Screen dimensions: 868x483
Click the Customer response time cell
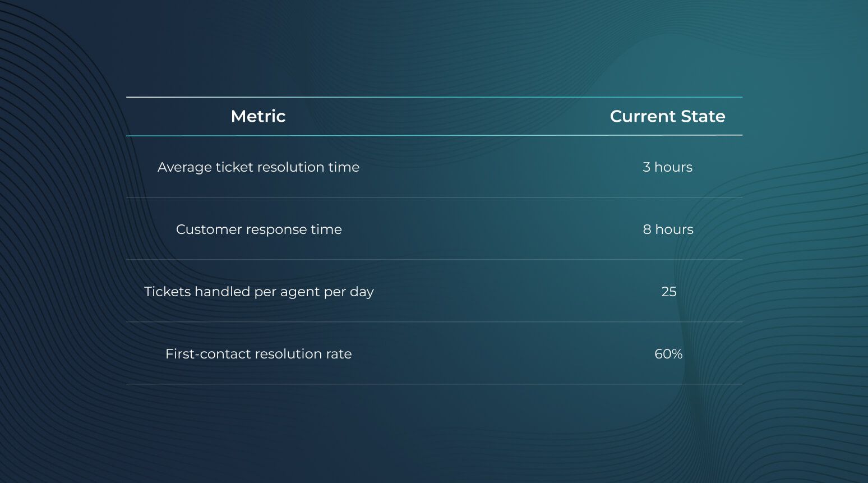(x=258, y=229)
